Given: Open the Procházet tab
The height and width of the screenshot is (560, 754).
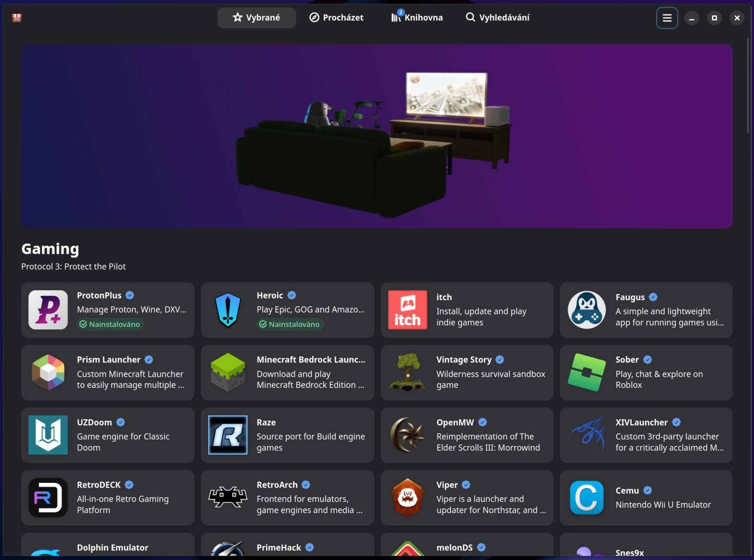Looking at the screenshot, I should [x=336, y=18].
